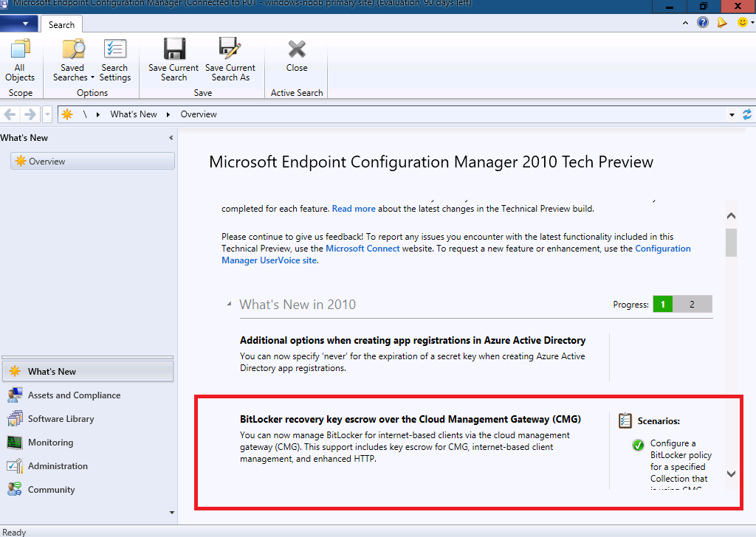Click the content scroll down arrow
Viewport: 756px width, 537px height.
click(x=731, y=474)
